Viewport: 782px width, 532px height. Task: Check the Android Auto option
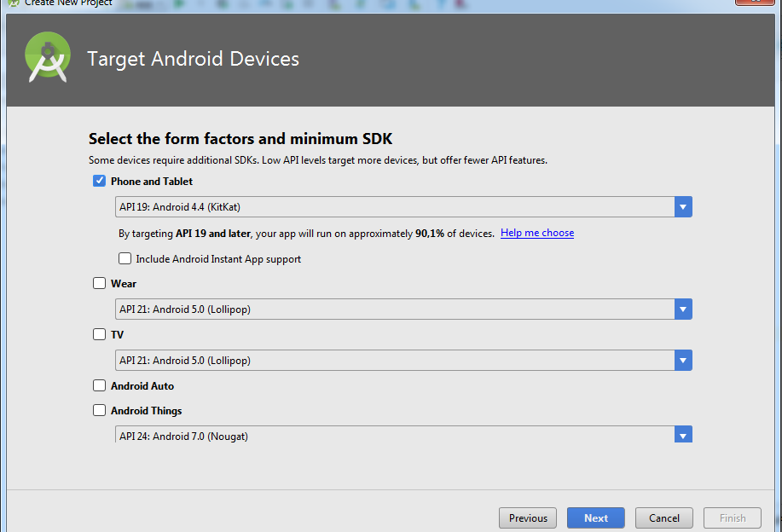point(100,385)
